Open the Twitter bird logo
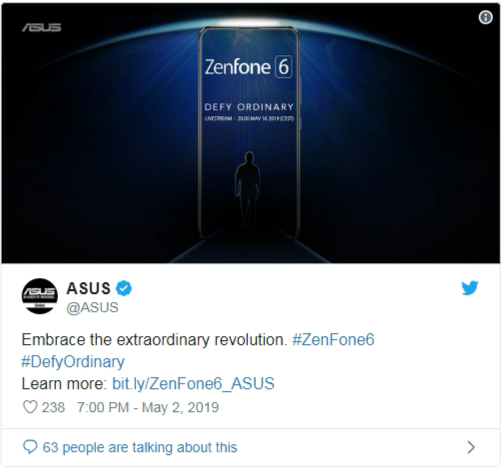This screenshot has height=468, width=502. (470, 288)
